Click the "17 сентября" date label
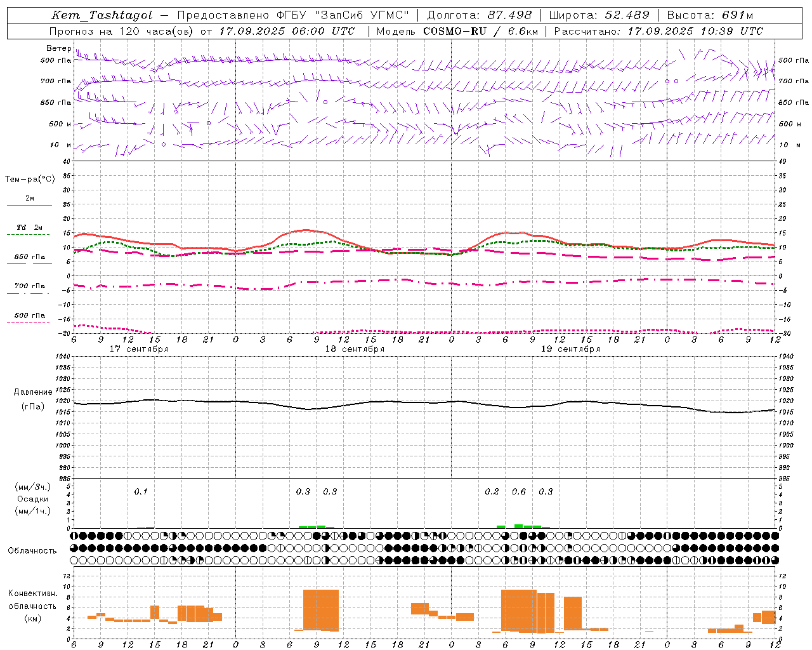The width and height of the screenshot is (812, 650). click(138, 349)
